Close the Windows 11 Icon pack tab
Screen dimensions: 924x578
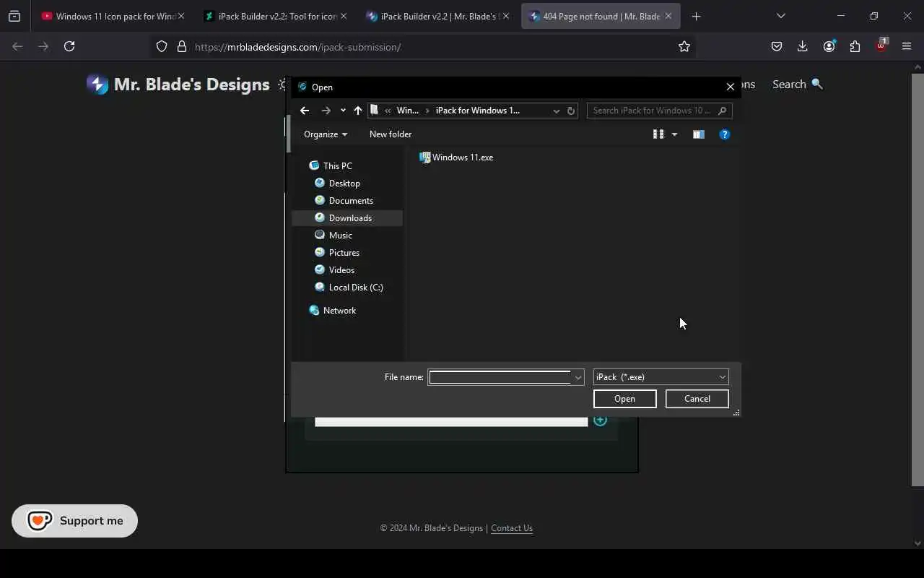(181, 16)
